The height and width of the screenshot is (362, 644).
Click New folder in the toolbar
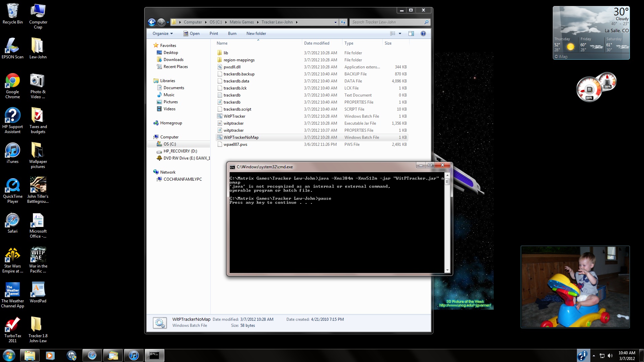[x=256, y=34]
